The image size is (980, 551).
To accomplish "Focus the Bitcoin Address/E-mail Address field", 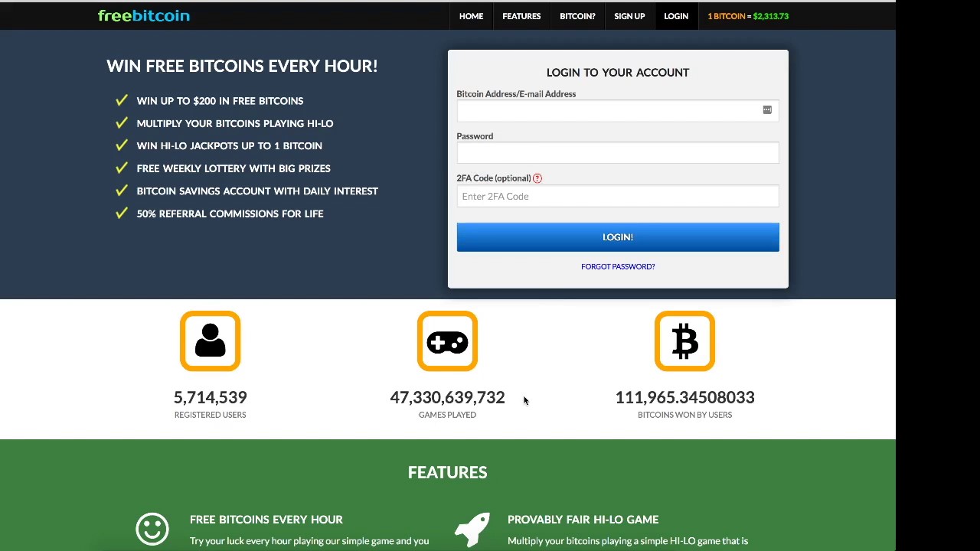I will (x=618, y=110).
